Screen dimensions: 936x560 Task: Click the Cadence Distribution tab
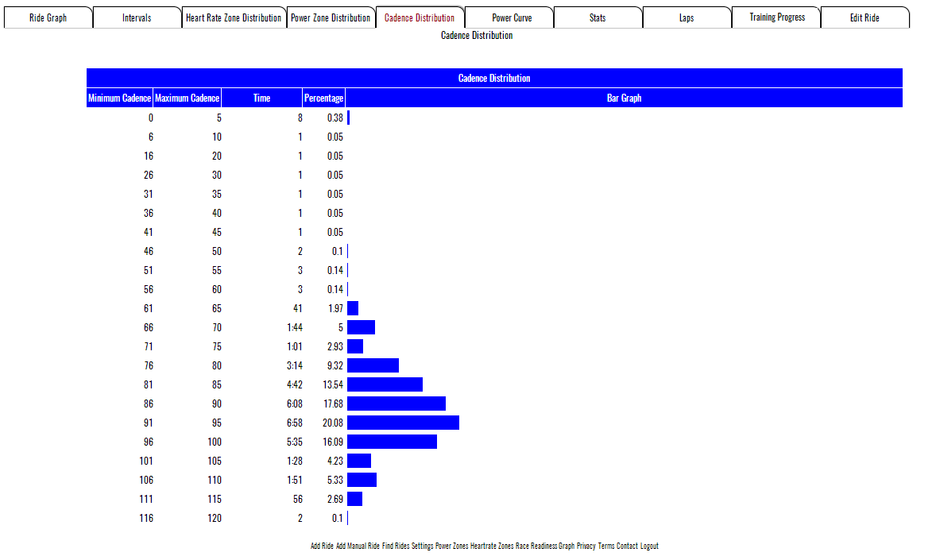pos(420,17)
